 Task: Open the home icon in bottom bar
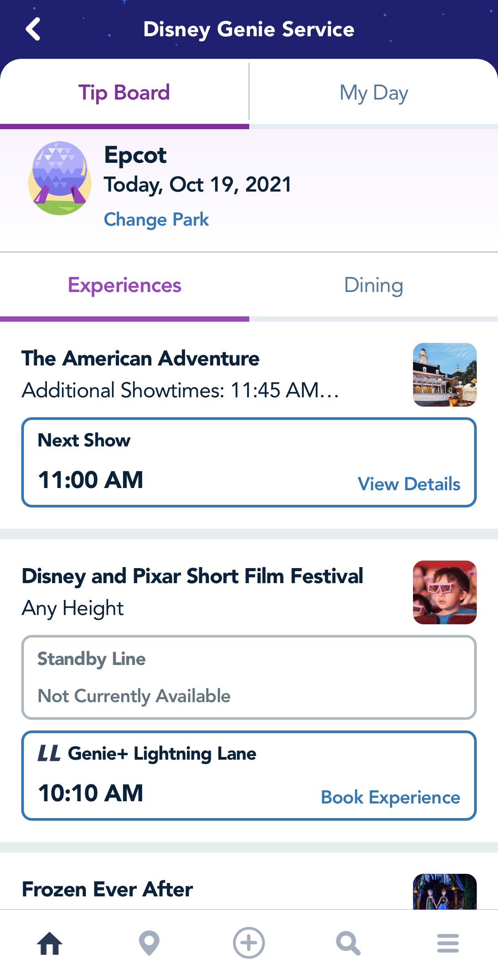click(50, 943)
